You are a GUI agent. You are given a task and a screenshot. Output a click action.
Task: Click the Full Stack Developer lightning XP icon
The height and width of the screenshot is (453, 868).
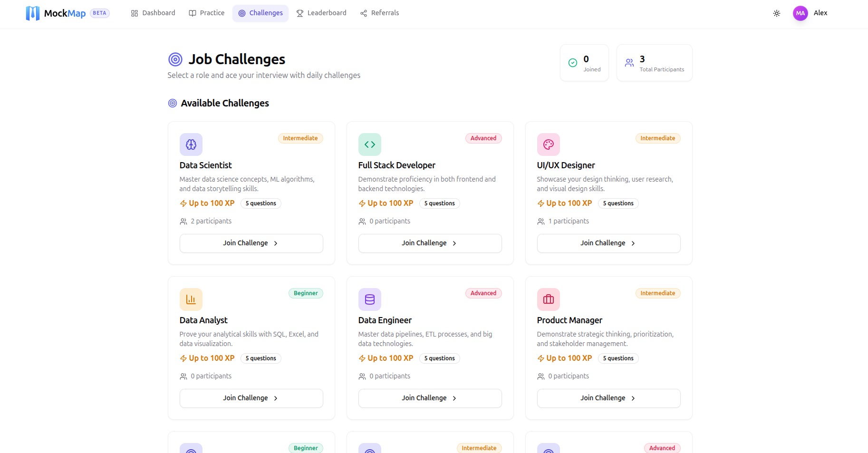362,203
